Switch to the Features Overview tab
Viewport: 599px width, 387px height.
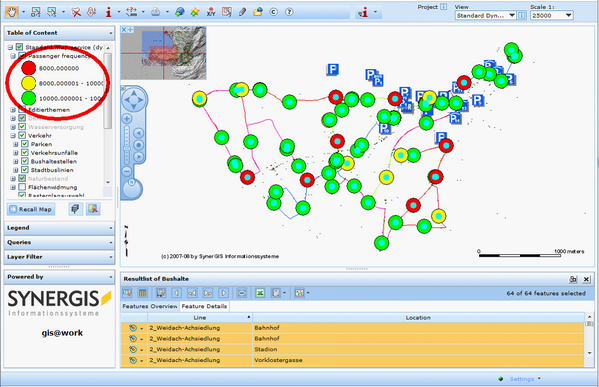click(x=150, y=306)
